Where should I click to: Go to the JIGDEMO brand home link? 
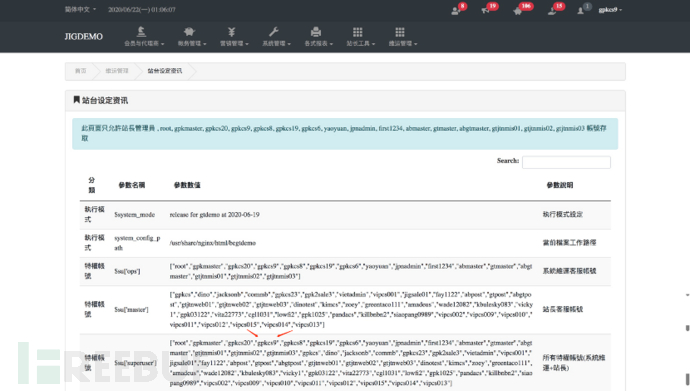tap(84, 37)
